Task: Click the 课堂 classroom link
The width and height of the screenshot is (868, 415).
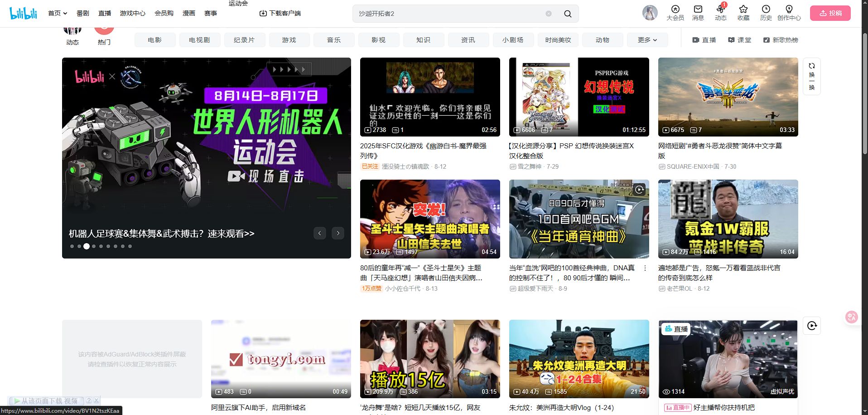Action: click(x=739, y=40)
